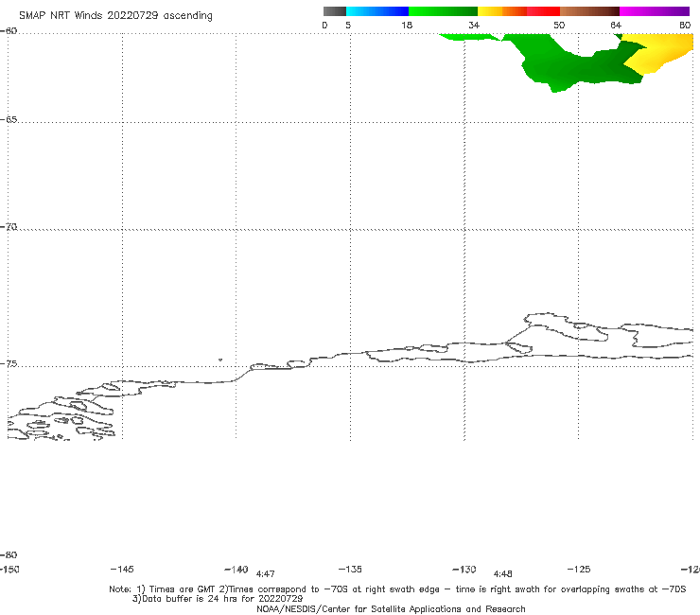Click the latitude label '-70'

(9, 227)
